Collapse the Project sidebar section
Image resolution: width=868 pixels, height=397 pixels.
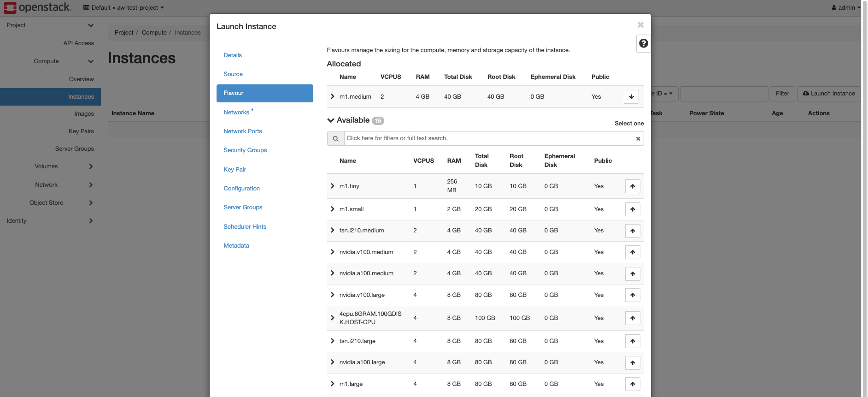coord(50,25)
